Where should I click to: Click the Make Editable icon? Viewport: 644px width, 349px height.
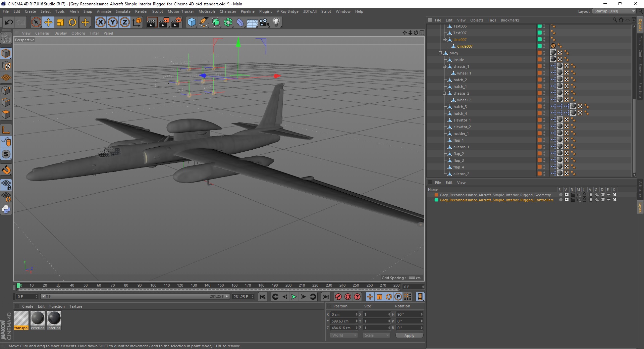(6, 39)
